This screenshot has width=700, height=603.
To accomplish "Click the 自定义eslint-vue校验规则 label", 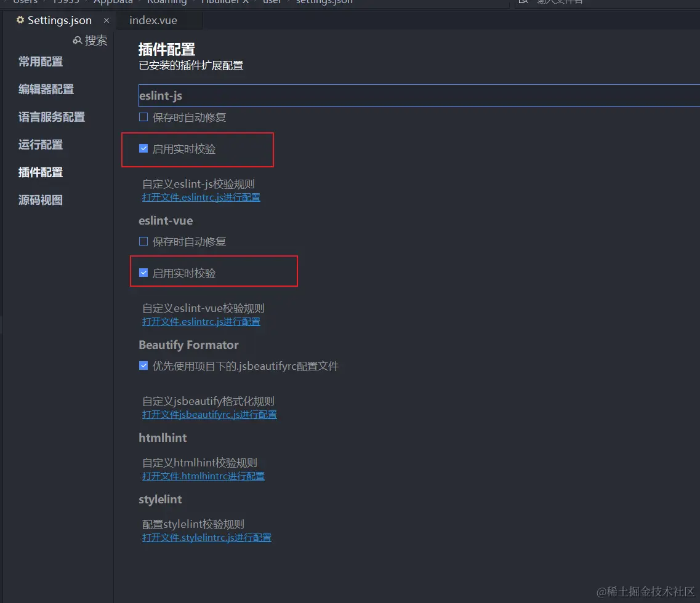I will (x=203, y=308).
